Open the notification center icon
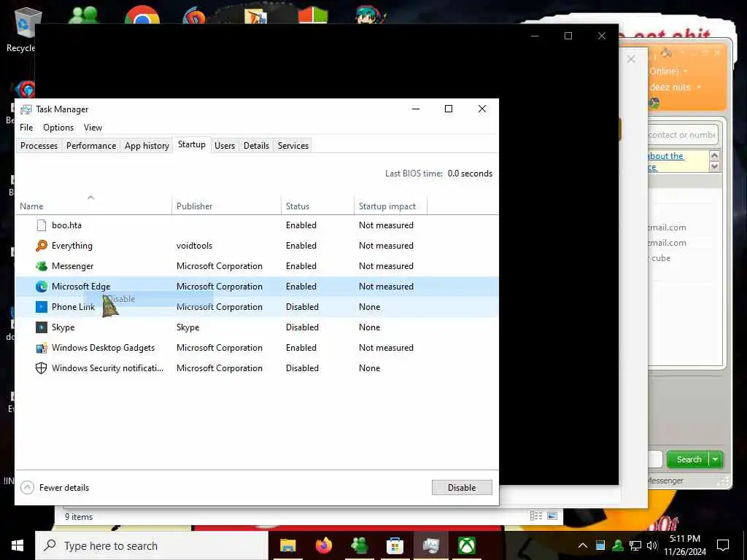 (x=723, y=545)
